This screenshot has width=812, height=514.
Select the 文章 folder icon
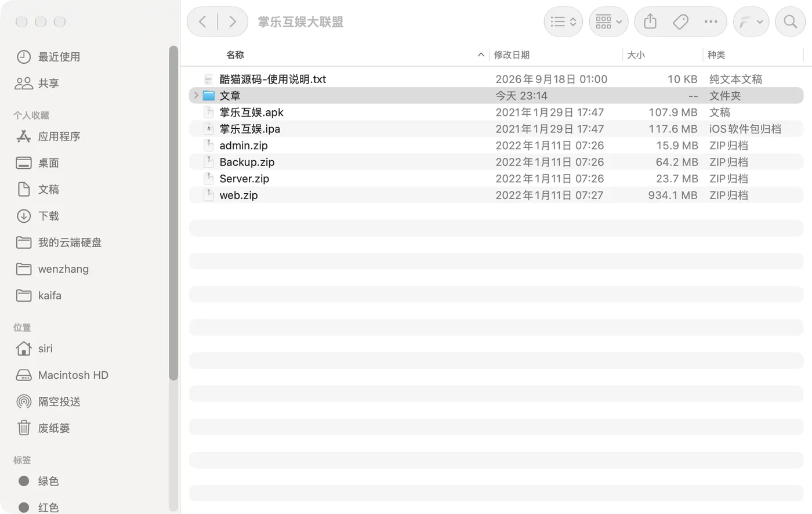tap(209, 96)
